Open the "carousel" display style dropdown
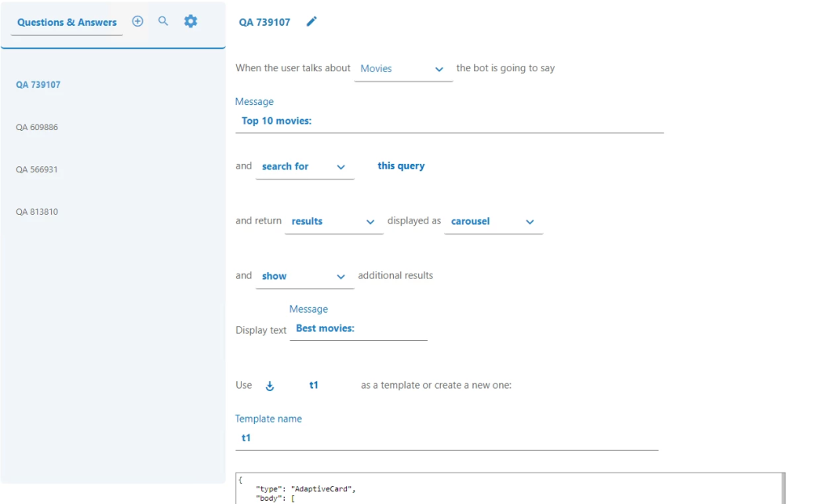This screenshot has width=834, height=504. click(493, 222)
